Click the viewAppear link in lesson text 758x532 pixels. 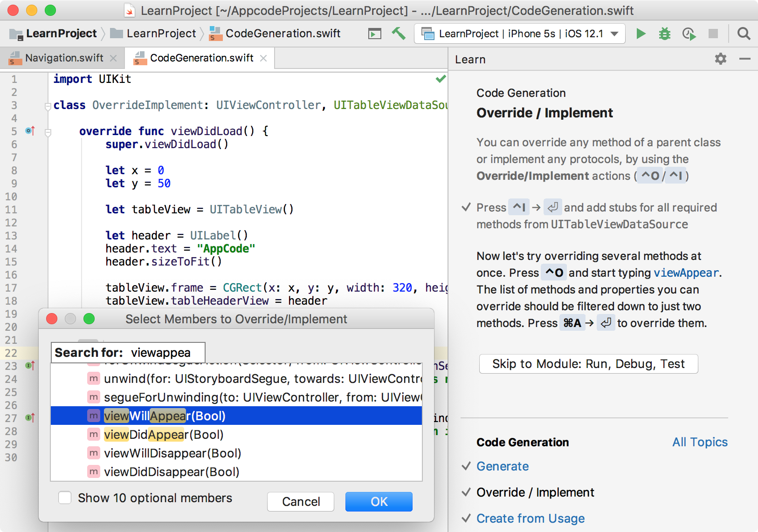[x=686, y=273]
